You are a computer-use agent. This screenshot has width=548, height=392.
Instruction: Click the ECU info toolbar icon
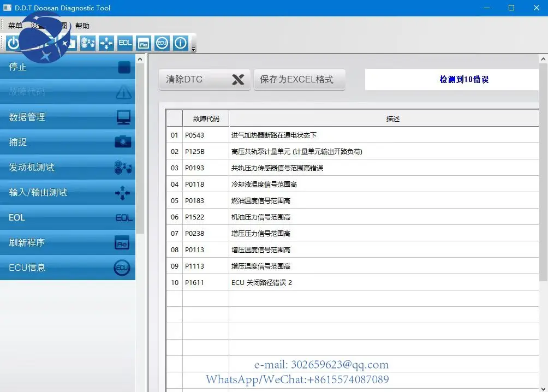click(162, 43)
